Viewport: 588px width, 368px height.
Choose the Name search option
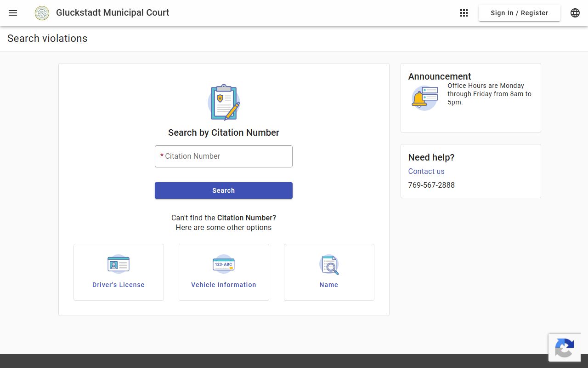[329, 272]
